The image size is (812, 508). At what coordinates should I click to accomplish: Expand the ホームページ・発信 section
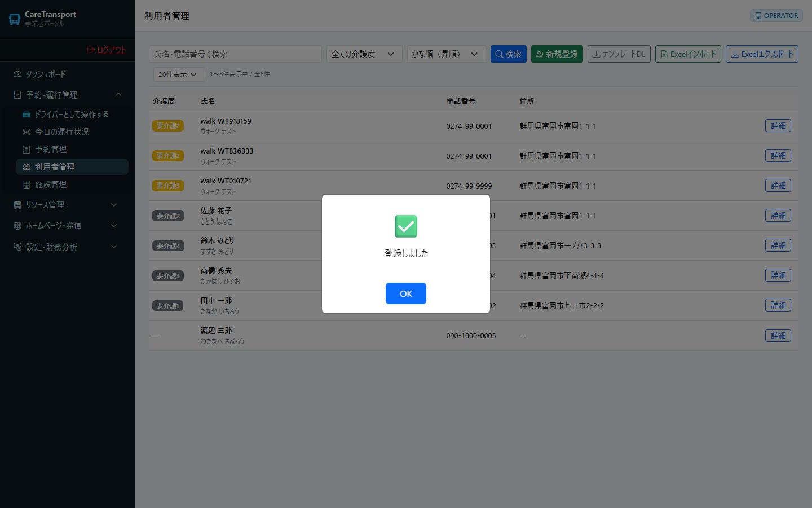click(68, 225)
